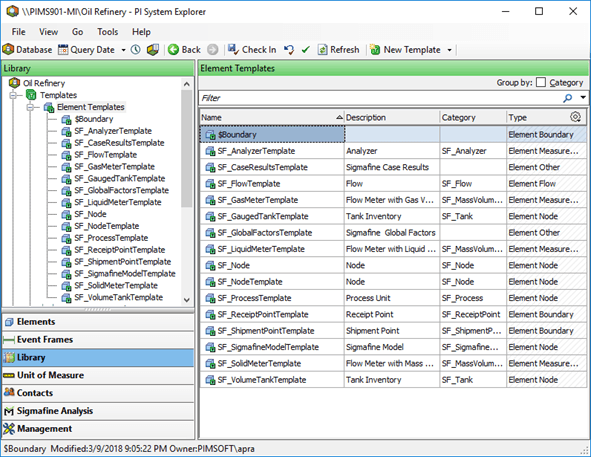Open the Management navigation section
This screenshot has width=591, height=457.
[x=98, y=429]
